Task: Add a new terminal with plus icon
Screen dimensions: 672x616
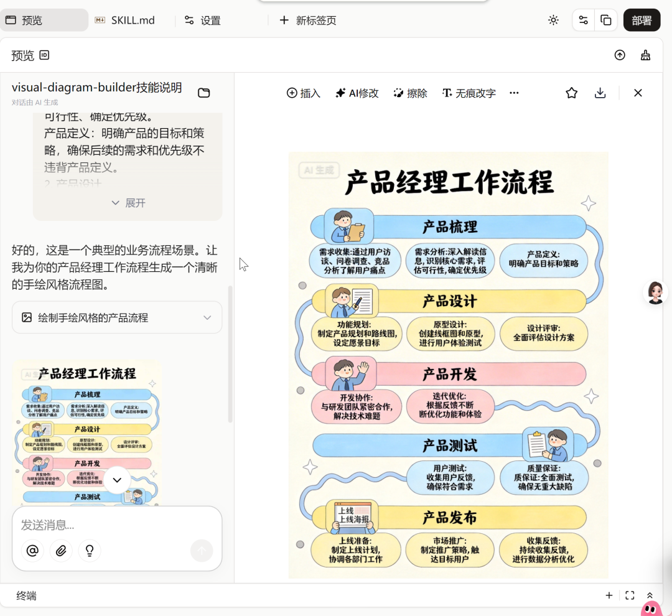Action: pyautogui.click(x=609, y=595)
